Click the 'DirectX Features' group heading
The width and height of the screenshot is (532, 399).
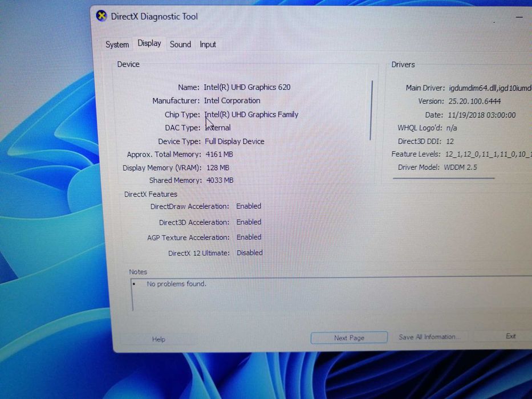coord(151,194)
